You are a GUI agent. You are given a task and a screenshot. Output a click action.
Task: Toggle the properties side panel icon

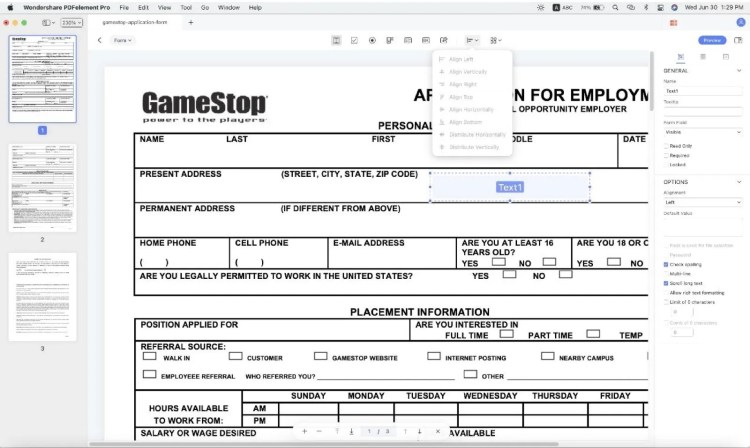point(738,40)
